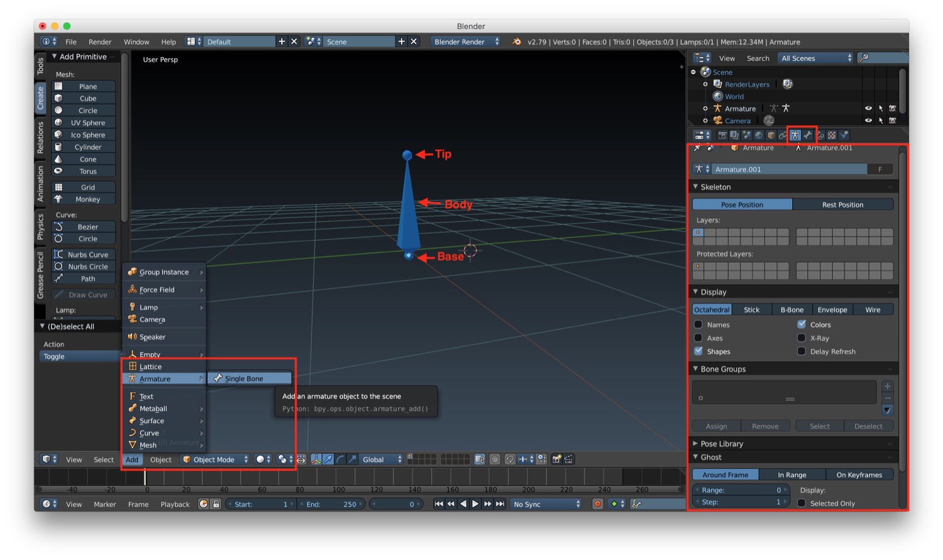
Task: Collapse the Bone Groups panel
Action: click(x=696, y=369)
